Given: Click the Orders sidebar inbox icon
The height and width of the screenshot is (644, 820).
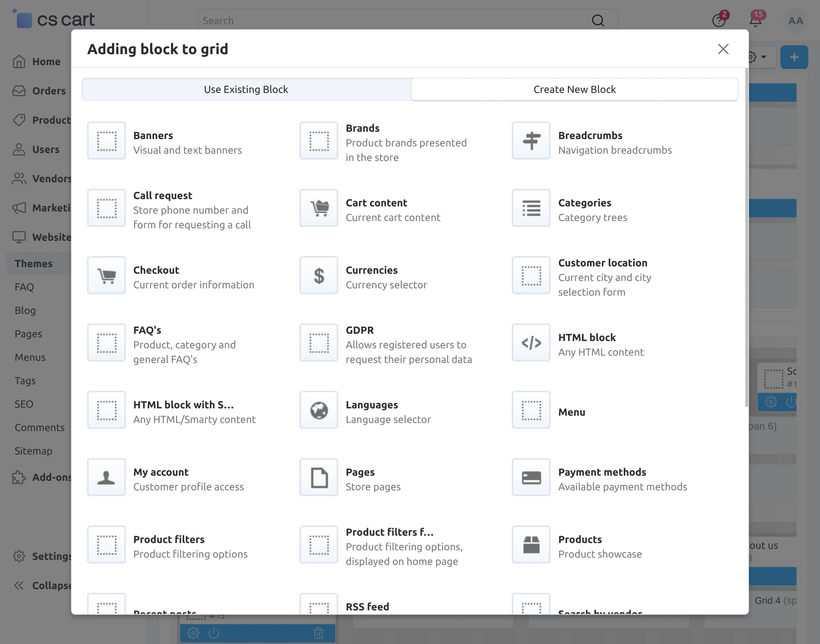Looking at the screenshot, I should pos(19,91).
